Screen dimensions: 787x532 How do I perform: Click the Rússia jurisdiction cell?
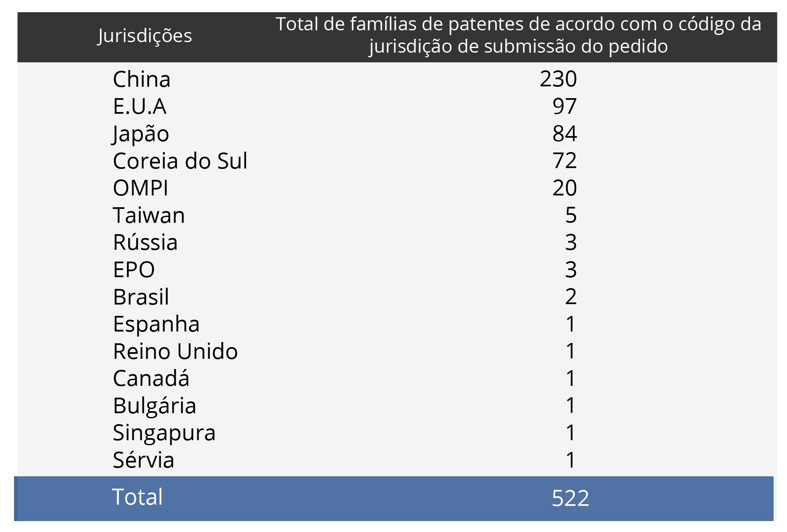pyautogui.click(x=145, y=243)
